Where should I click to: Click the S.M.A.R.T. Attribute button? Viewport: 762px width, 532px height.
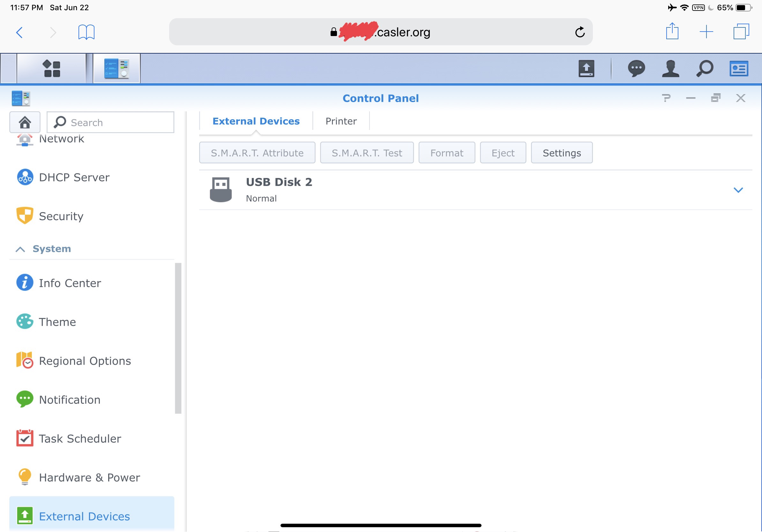coord(257,152)
